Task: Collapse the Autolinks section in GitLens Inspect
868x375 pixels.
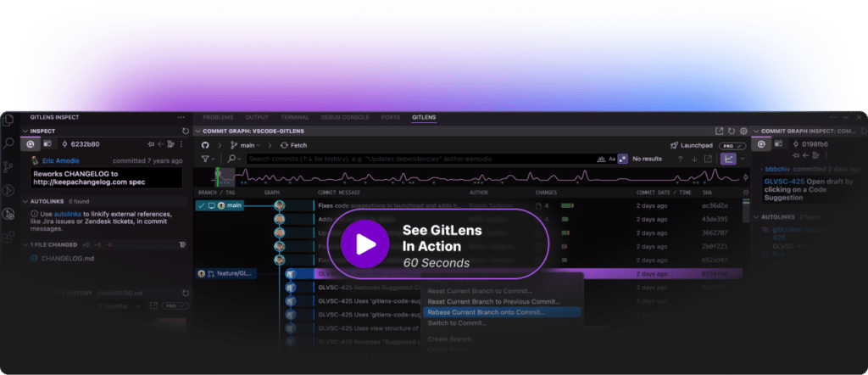Action: pos(25,201)
